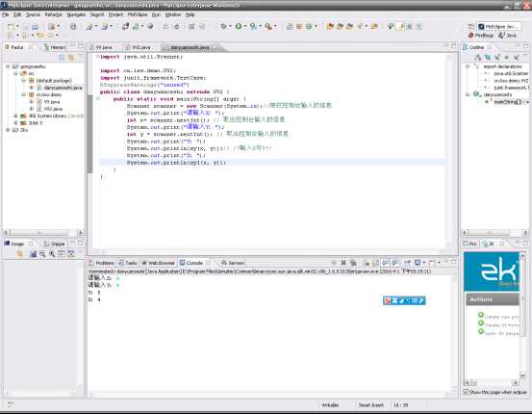The width and height of the screenshot is (532, 414).
Task: Open the MyEclipse menu
Action: click(x=137, y=14)
